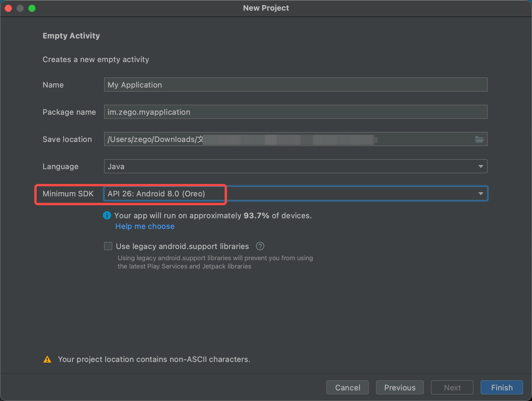Click the Cancel button
Viewport: 532px width, 401px height.
coord(348,387)
